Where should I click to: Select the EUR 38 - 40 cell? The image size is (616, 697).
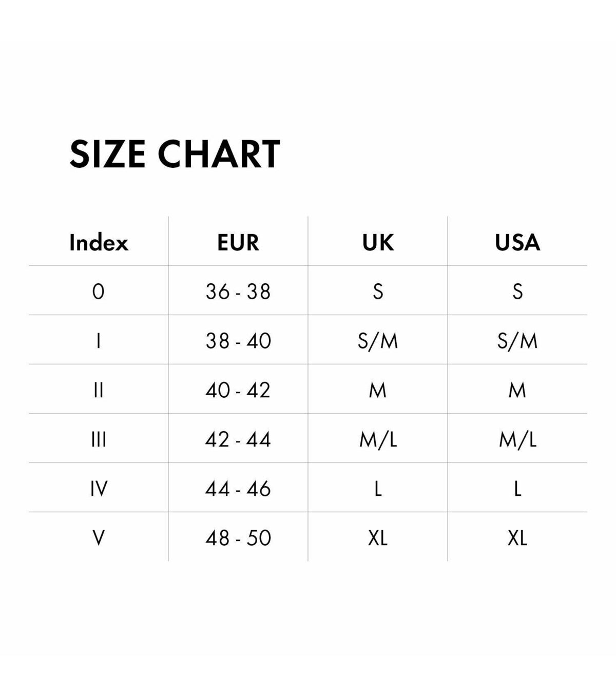tap(238, 341)
